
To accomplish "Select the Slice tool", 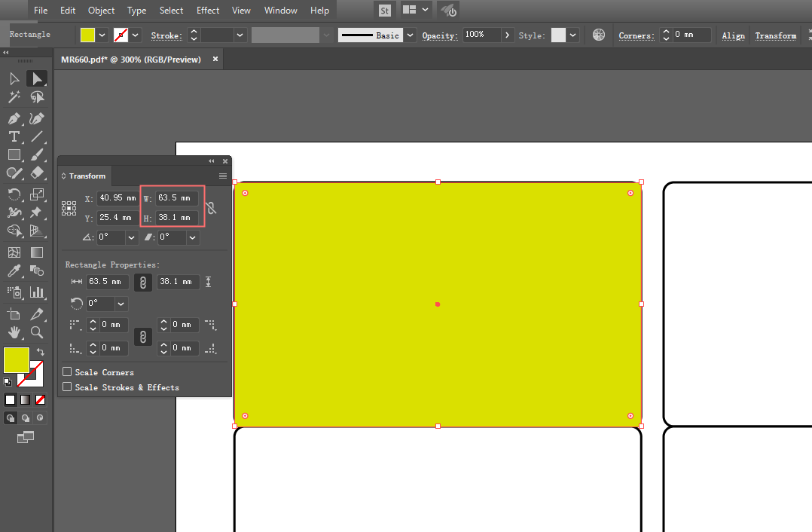I will pos(37,314).
